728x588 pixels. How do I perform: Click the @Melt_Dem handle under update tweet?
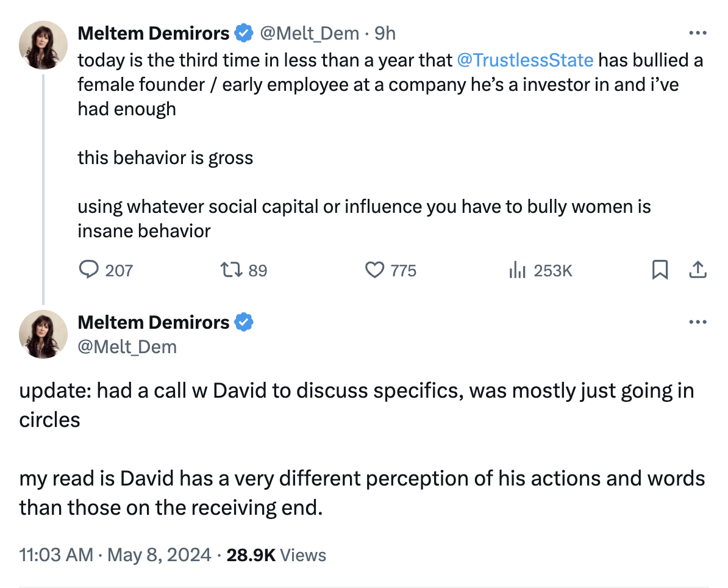tap(127, 347)
